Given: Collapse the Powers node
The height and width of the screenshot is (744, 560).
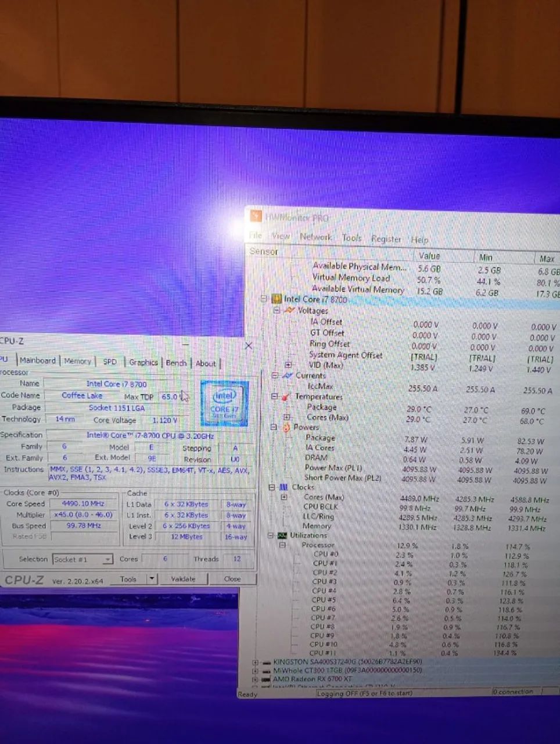Looking at the screenshot, I should tap(273, 427).
